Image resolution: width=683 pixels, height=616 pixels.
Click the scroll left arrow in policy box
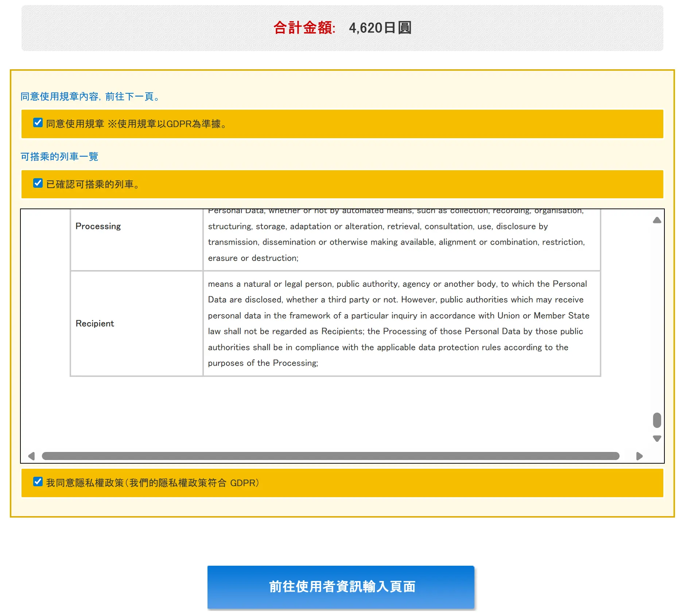click(31, 456)
